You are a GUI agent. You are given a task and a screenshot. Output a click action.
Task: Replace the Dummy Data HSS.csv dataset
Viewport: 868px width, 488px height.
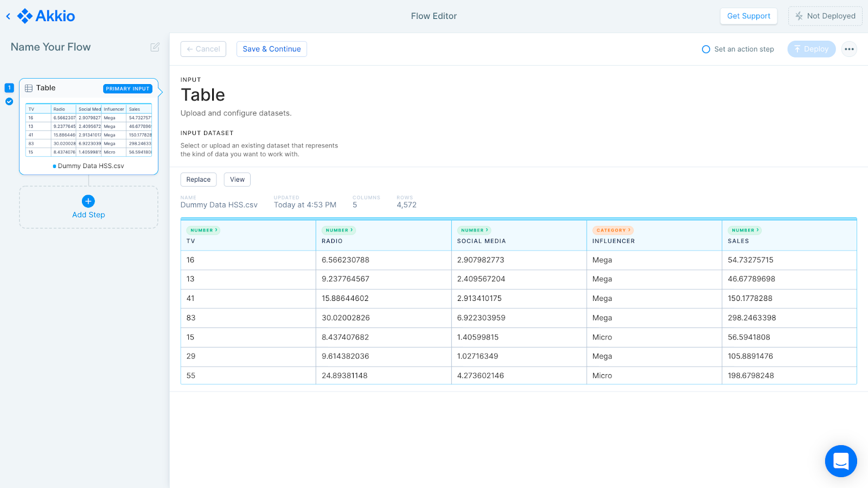pos(198,179)
